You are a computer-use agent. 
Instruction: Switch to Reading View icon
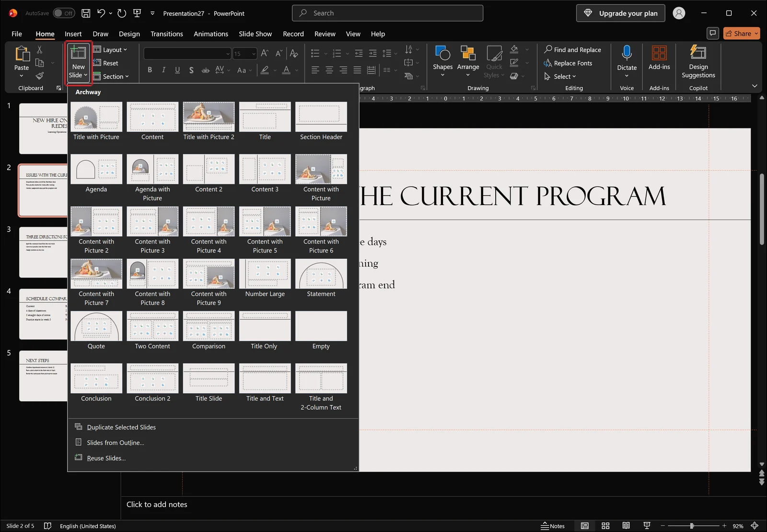pyautogui.click(x=626, y=526)
